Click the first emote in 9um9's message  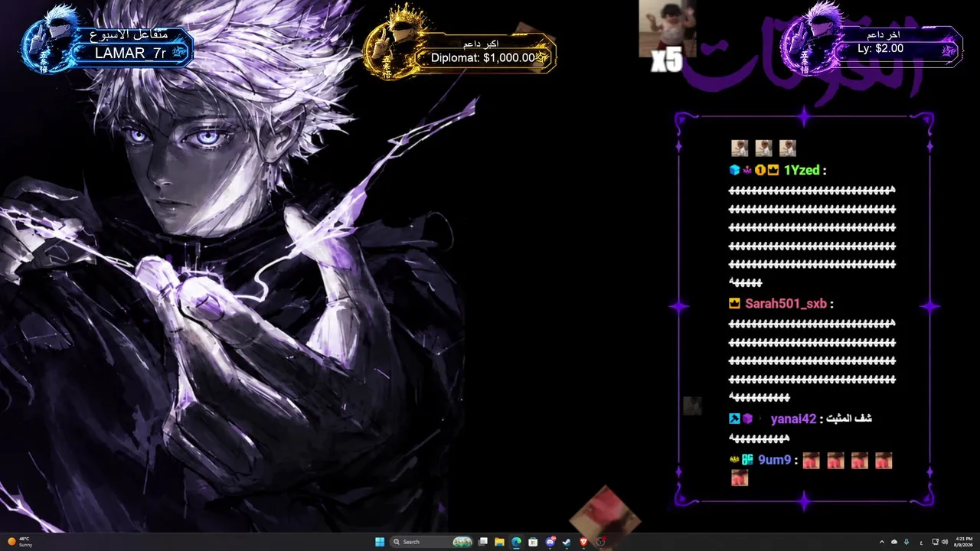(x=811, y=461)
